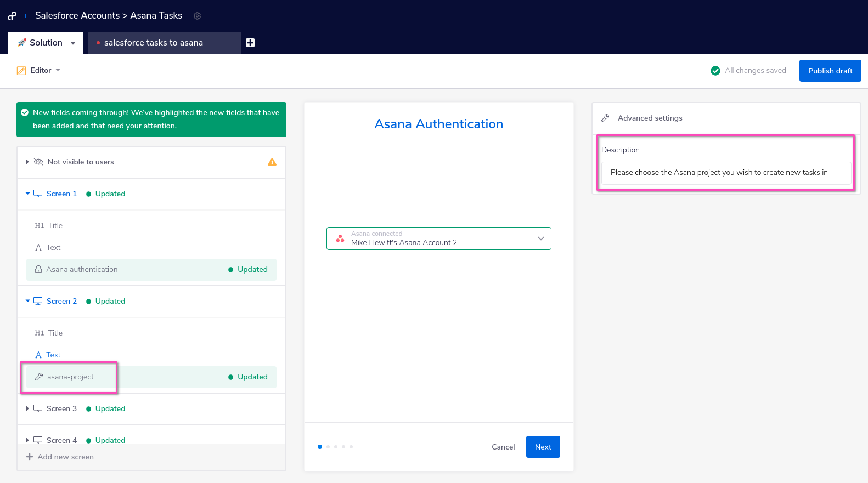868x483 pixels.
Task: Click the All changes saved status text
Action: pyautogui.click(x=756, y=71)
